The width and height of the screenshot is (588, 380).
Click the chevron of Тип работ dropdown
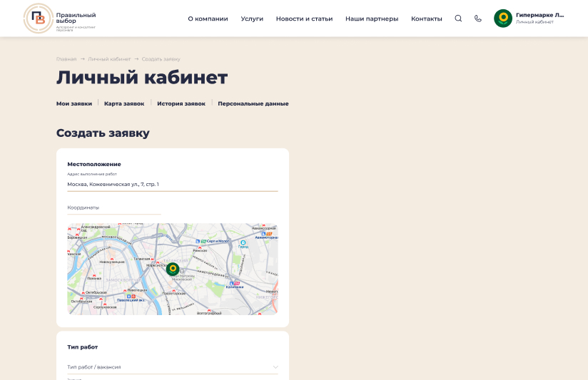point(275,367)
